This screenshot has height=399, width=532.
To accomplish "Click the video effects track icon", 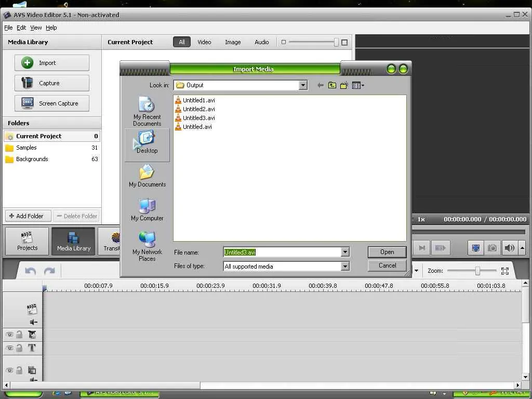I will 32,335.
